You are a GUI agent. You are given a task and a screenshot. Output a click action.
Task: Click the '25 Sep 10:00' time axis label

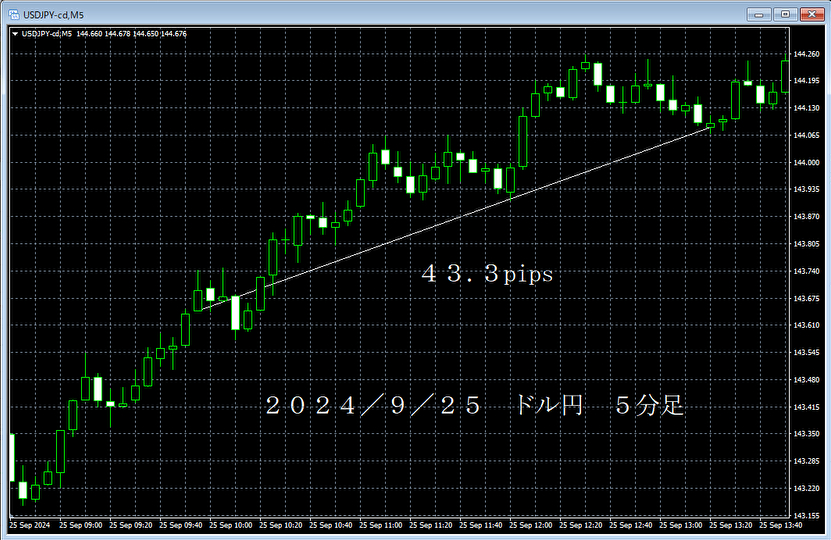point(231,525)
